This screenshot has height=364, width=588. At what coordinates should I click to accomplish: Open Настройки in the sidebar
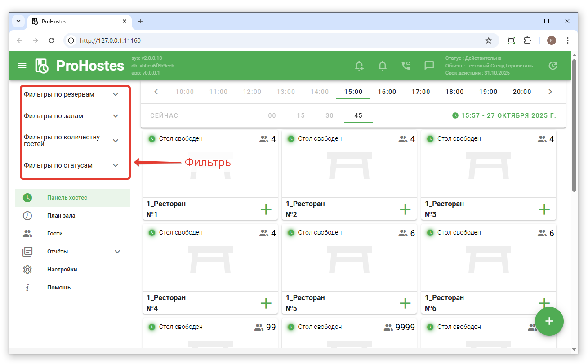click(x=62, y=270)
